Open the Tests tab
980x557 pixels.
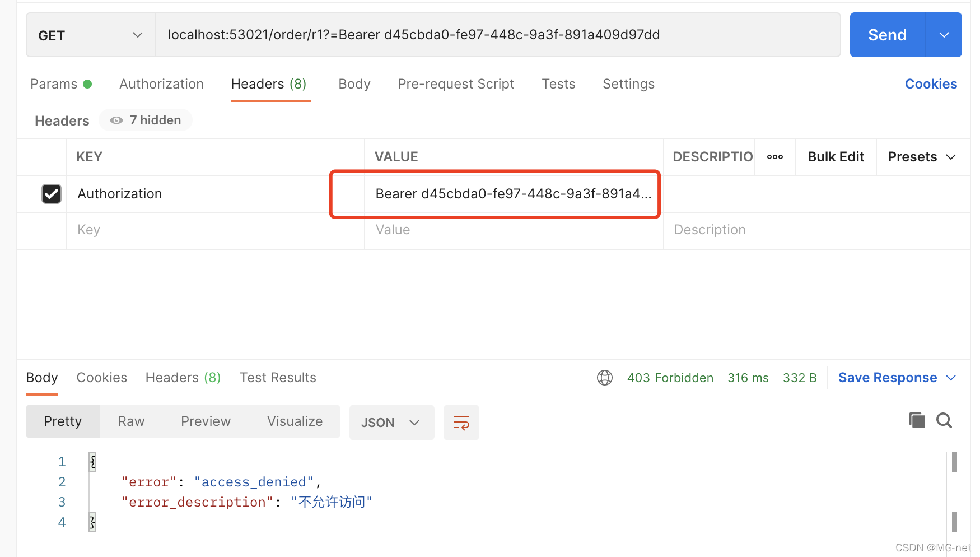tap(558, 84)
